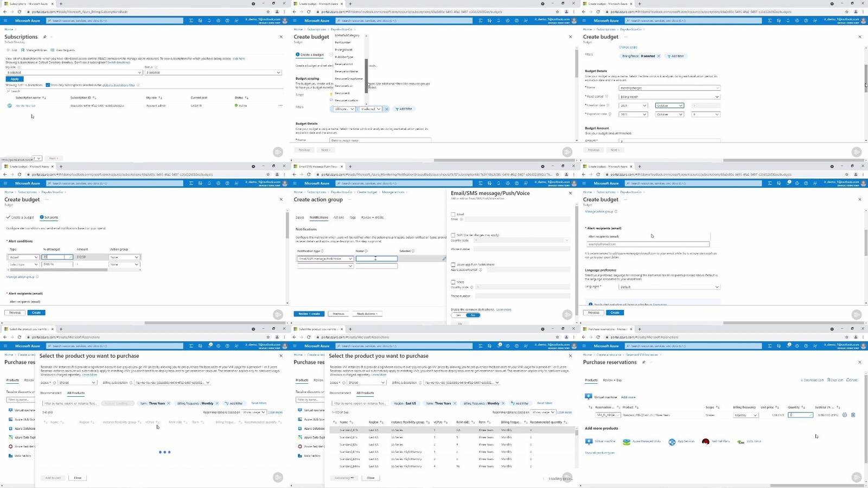Open the Review + create tab in Create action group
Viewport: 868px width, 488px height.
coord(372,217)
